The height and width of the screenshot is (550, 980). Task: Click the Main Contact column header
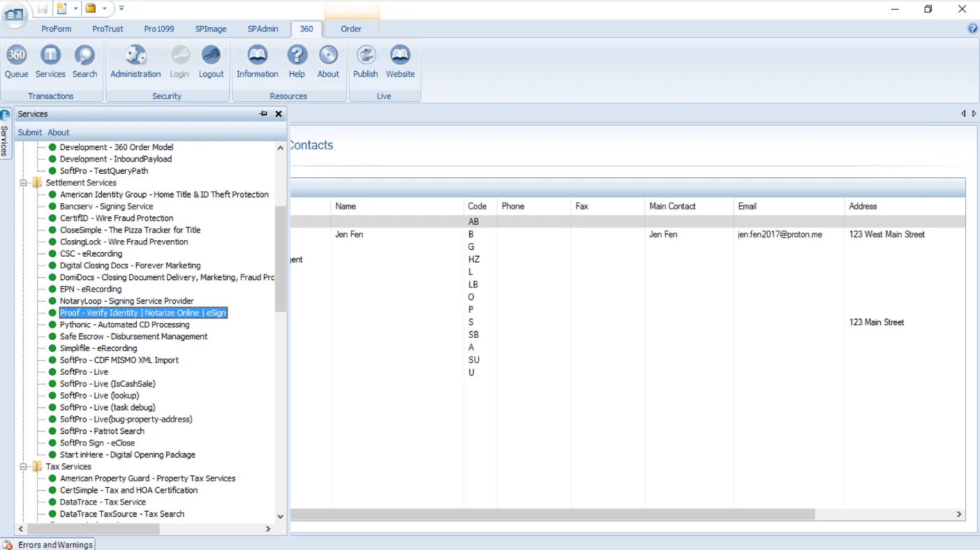click(x=689, y=206)
